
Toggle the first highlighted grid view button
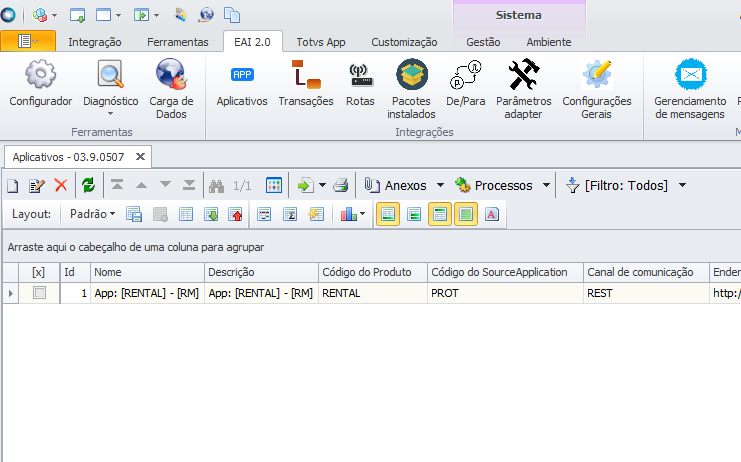click(x=388, y=214)
